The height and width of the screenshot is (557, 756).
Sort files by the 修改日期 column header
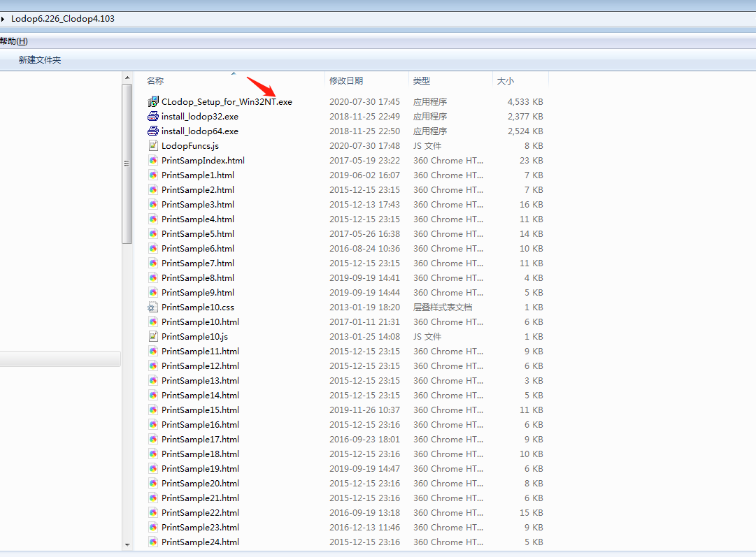tap(346, 81)
